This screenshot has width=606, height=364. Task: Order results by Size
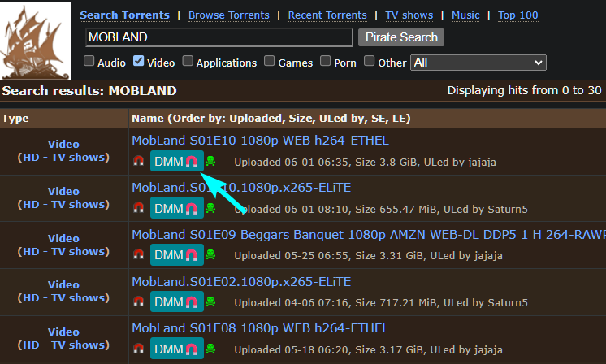tap(300, 119)
